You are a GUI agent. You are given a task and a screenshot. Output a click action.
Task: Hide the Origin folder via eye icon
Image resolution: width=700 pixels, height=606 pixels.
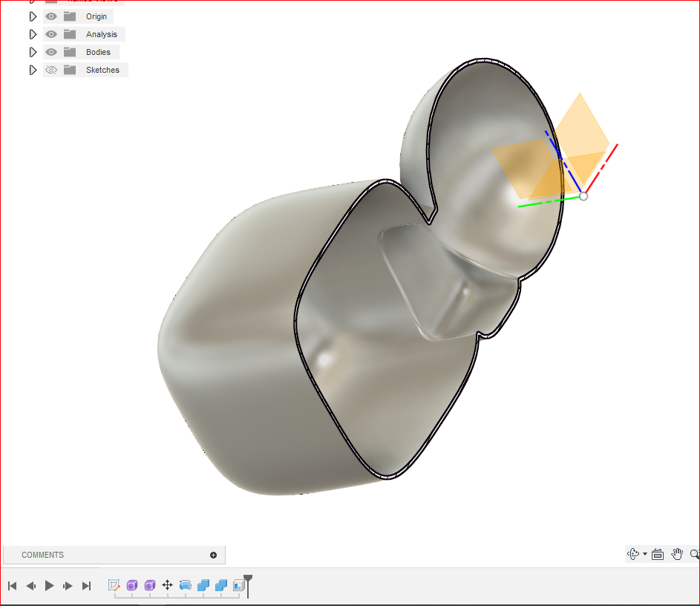[51, 16]
